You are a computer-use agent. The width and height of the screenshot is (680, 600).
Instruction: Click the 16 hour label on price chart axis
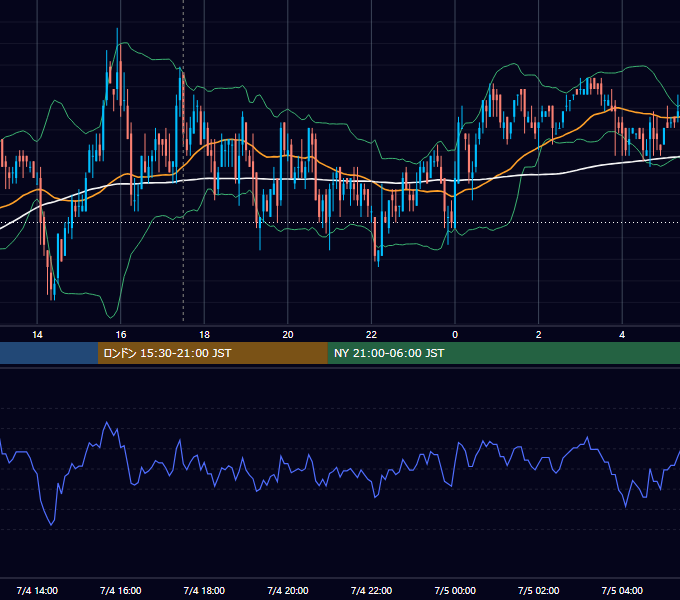[x=121, y=335]
